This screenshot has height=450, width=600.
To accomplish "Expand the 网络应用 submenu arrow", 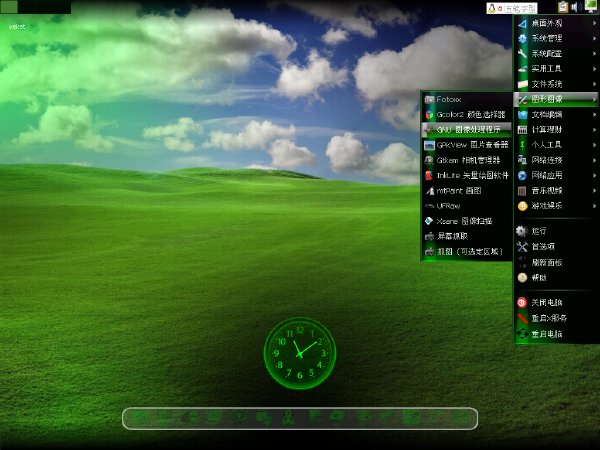I will point(594,175).
